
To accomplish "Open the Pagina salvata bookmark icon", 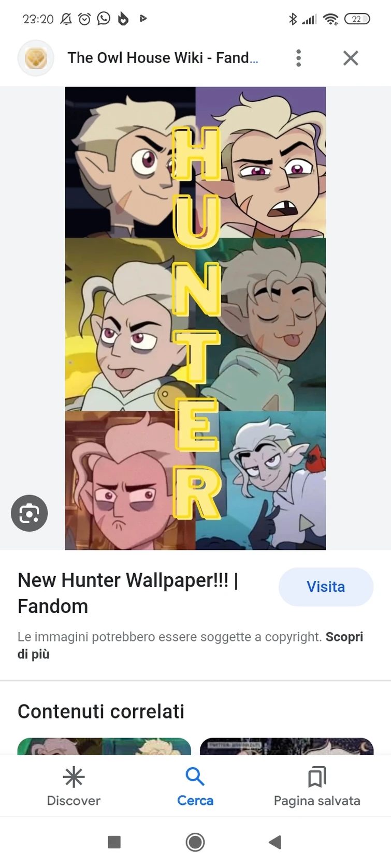I will (x=317, y=776).
